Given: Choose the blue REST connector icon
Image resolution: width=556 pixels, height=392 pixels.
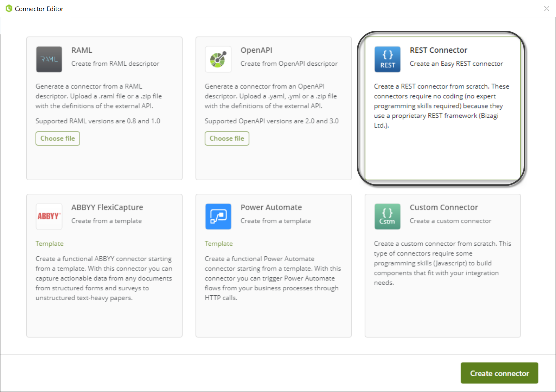Looking at the screenshot, I should tap(387, 59).
